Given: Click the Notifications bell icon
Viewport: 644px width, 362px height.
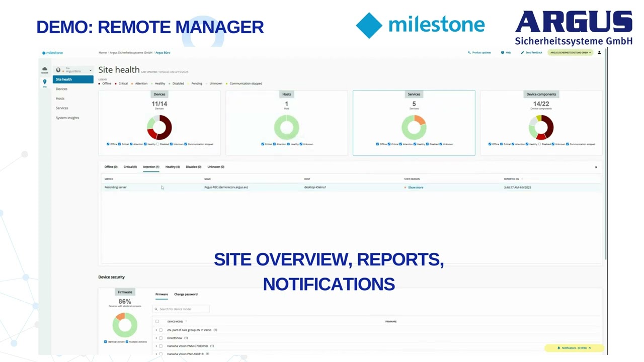Looking at the screenshot, I should point(558,348).
